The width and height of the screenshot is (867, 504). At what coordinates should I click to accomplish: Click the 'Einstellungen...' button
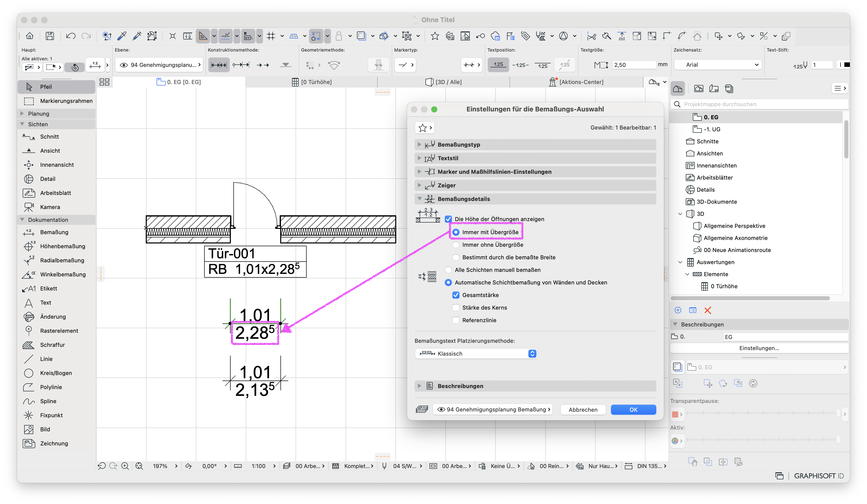tap(759, 348)
